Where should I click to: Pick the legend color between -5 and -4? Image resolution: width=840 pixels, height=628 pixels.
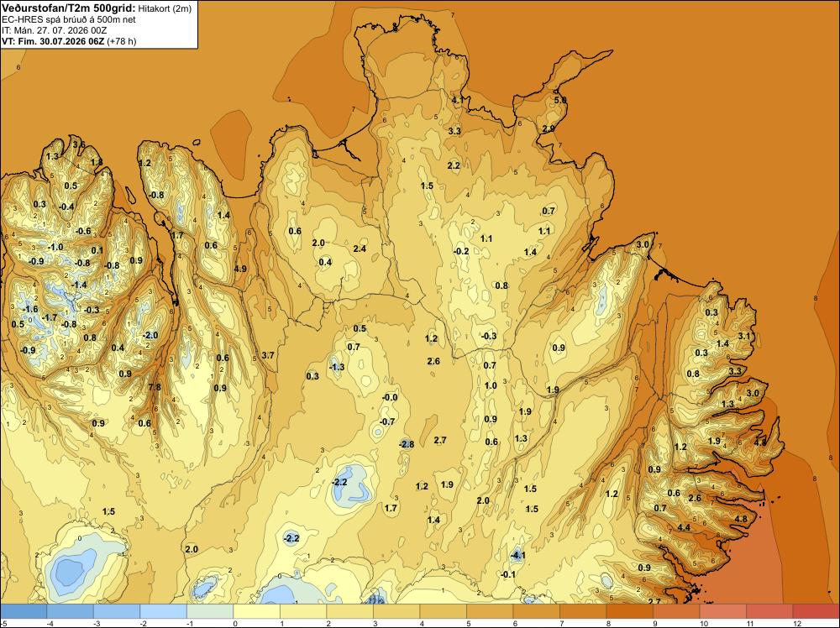tap(24, 611)
